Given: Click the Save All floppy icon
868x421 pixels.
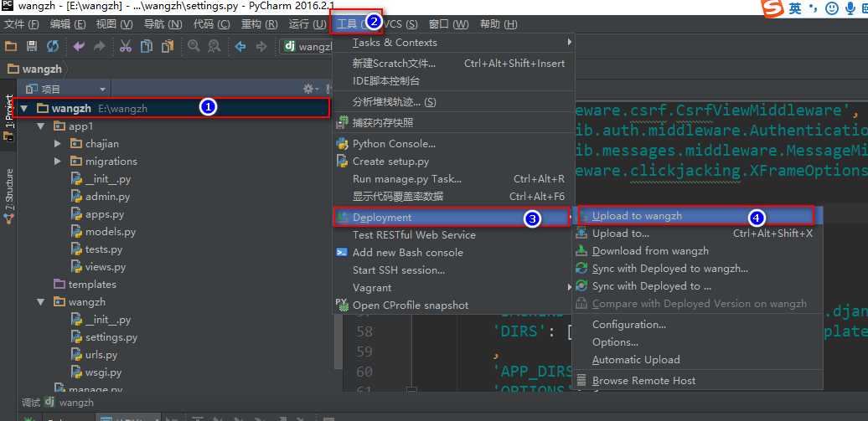Looking at the screenshot, I should tap(32, 47).
